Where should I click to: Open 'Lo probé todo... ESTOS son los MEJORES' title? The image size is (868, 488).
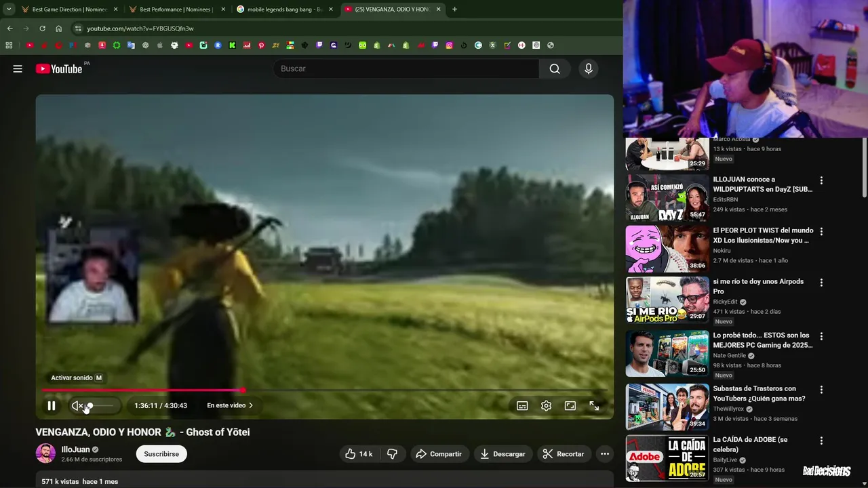click(x=762, y=340)
